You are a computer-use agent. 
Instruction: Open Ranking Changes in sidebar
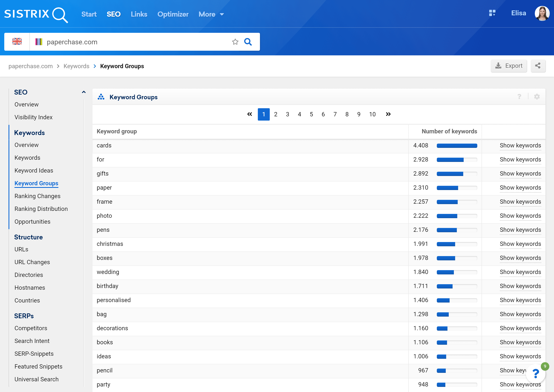pos(38,196)
